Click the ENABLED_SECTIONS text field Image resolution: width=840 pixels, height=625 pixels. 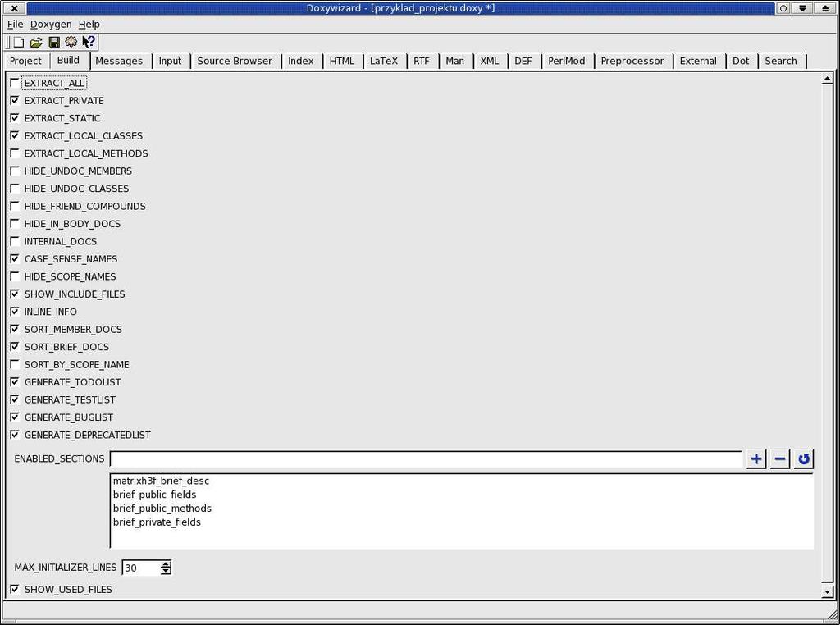point(426,459)
